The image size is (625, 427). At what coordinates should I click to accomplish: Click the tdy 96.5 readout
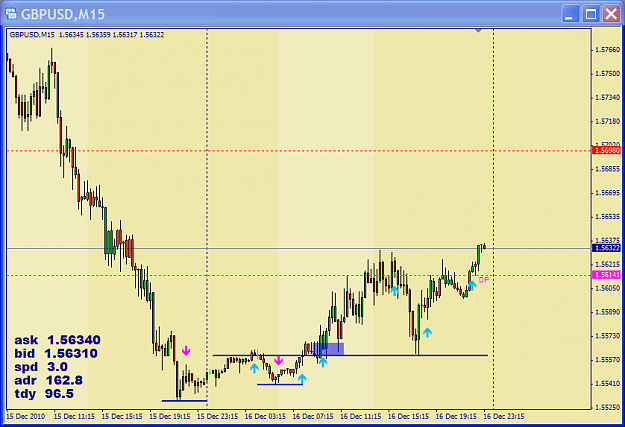coord(44,394)
